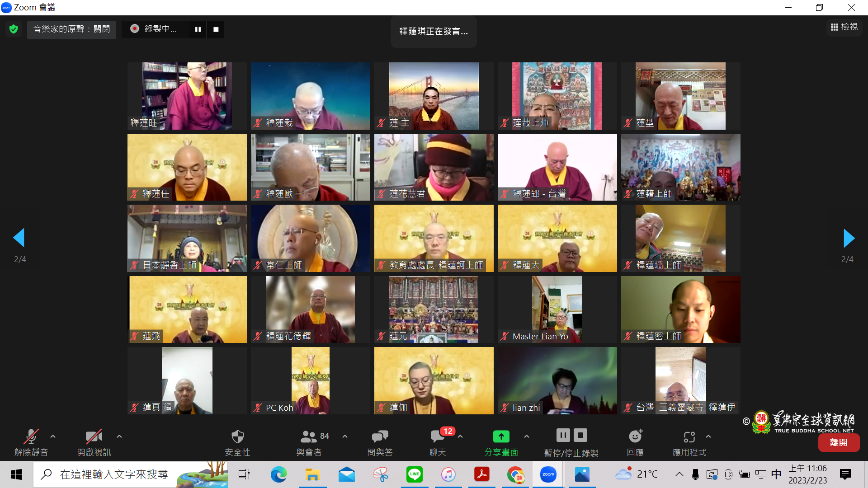The width and height of the screenshot is (868, 488).
Task: Open the Participants panel
Action: pyautogui.click(x=309, y=437)
